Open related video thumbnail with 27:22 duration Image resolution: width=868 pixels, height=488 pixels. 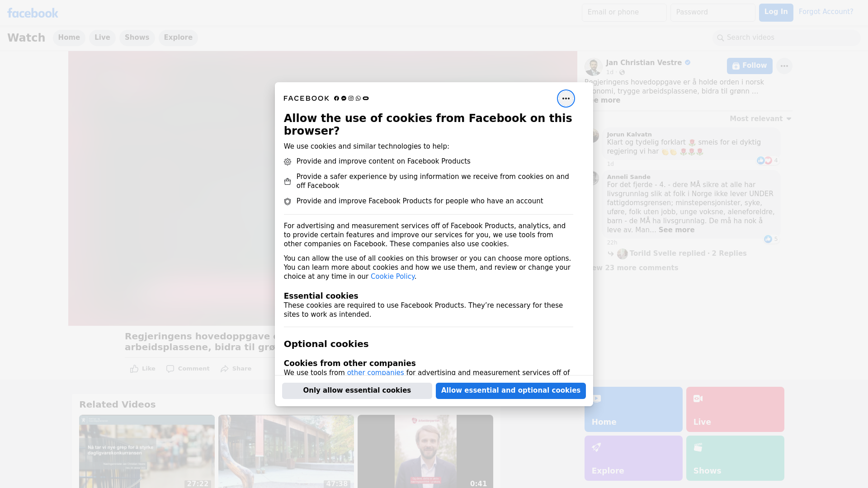147,451
